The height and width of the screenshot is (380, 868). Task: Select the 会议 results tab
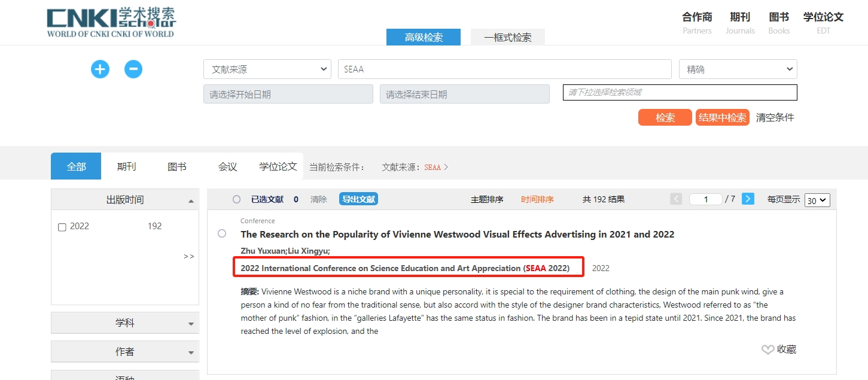(x=227, y=166)
